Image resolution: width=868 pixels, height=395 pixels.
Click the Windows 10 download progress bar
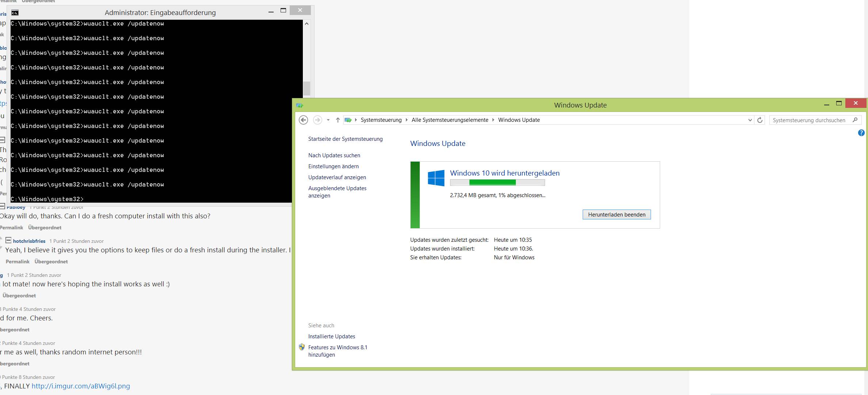pos(497,183)
